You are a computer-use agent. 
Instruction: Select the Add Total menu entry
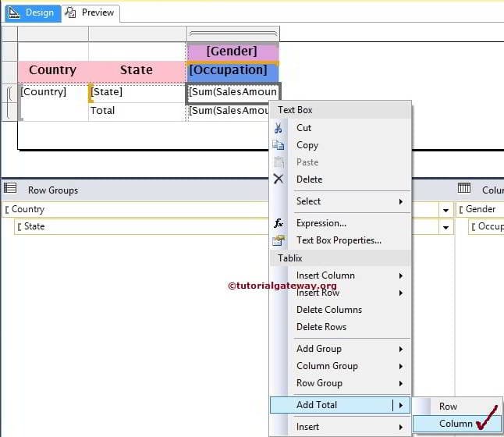tap(340, 405)
